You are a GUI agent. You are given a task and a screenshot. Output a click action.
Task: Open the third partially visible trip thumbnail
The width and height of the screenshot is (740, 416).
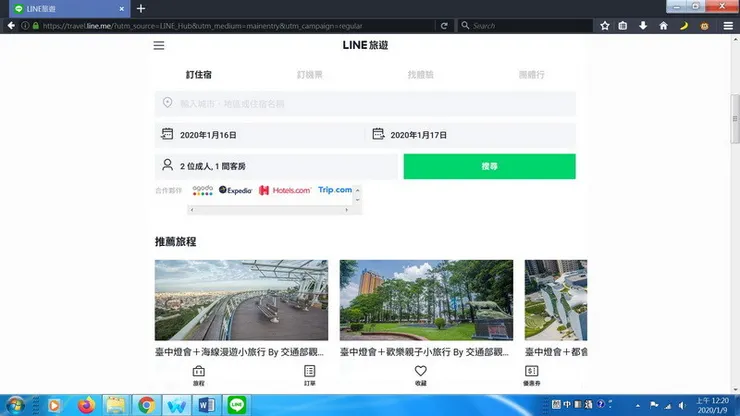556,300
